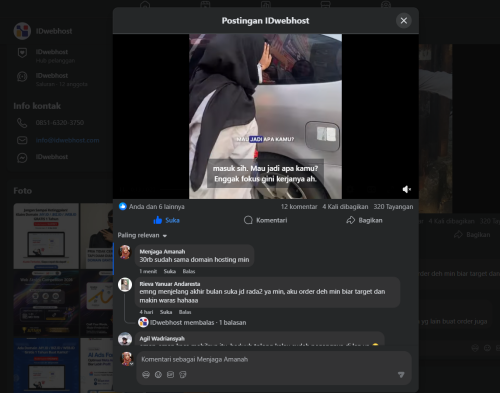
Task: View the 12 komentar count
Action: pyautogui.click(x=299, y=207)
